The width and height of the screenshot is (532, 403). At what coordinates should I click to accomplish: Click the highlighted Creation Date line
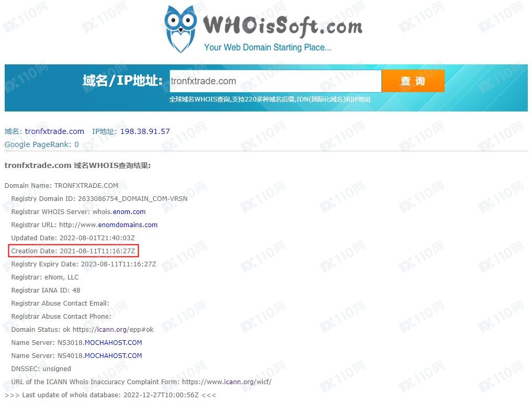point(73,251)
